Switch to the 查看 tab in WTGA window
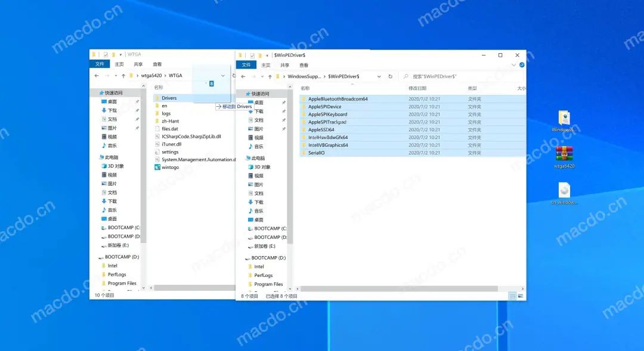The width and height of the screenshot is (644, 351). (x=157, y=64)
